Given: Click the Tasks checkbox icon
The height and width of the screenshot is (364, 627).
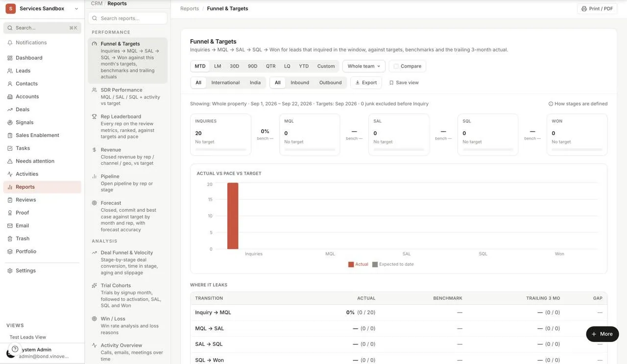Looking at the screenshot, I should point(10,148).
